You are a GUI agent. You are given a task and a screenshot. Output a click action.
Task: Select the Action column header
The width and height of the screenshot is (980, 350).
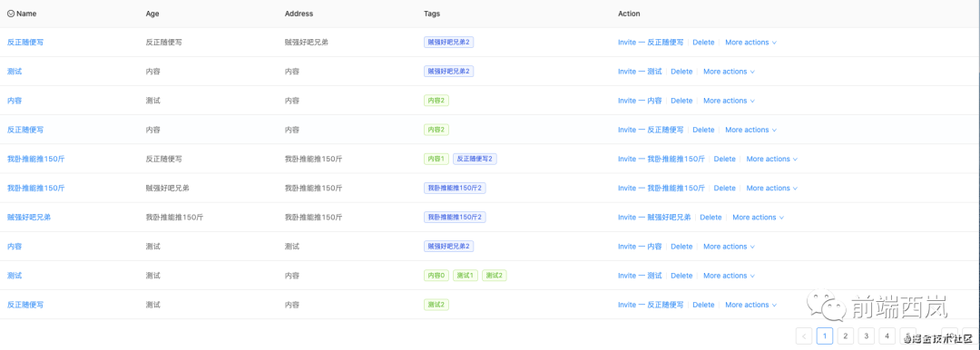[629, 13]
